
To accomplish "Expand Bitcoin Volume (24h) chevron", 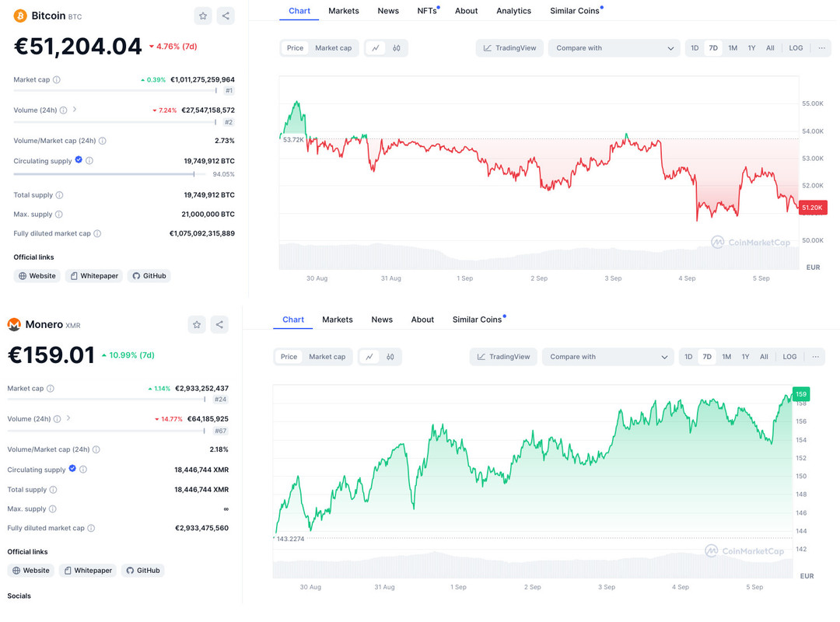I will point(75,110).
